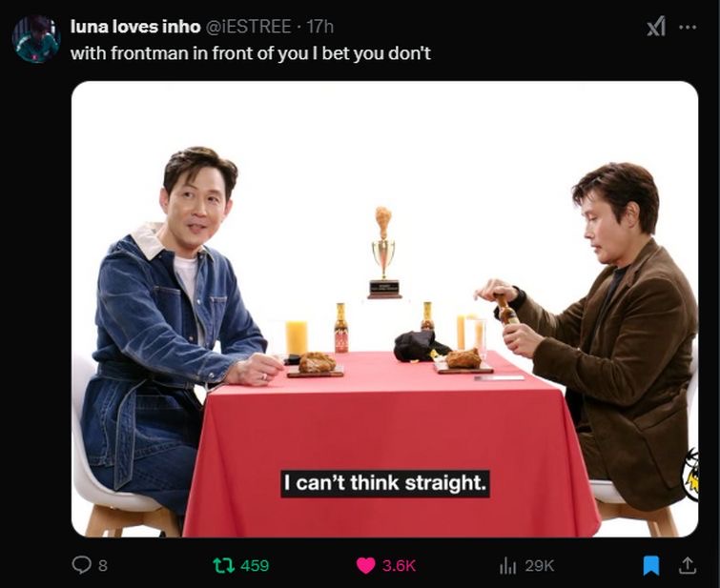Image resolution: width=720 pixels, height=588 pixels.
Task: Open the display name luna loves inho
Action: pos(135,27)
